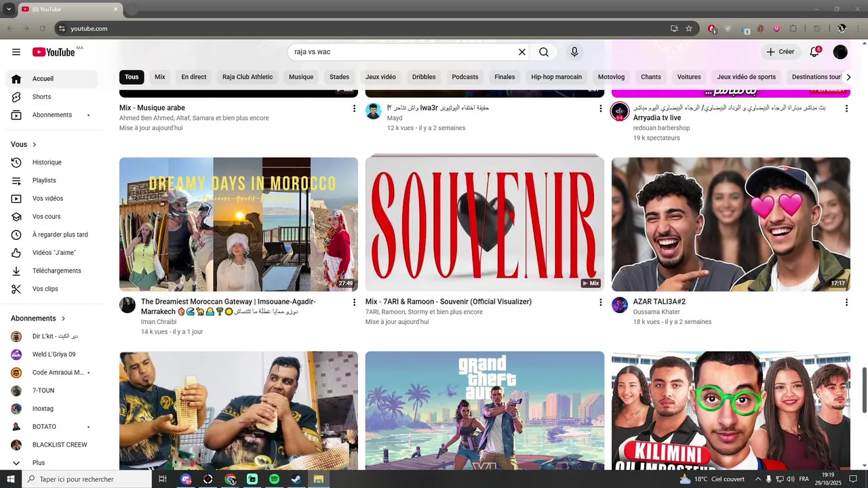The image size is (868, 488).
Task: Open the account avatar menu
Action: (x=840, y=52)
